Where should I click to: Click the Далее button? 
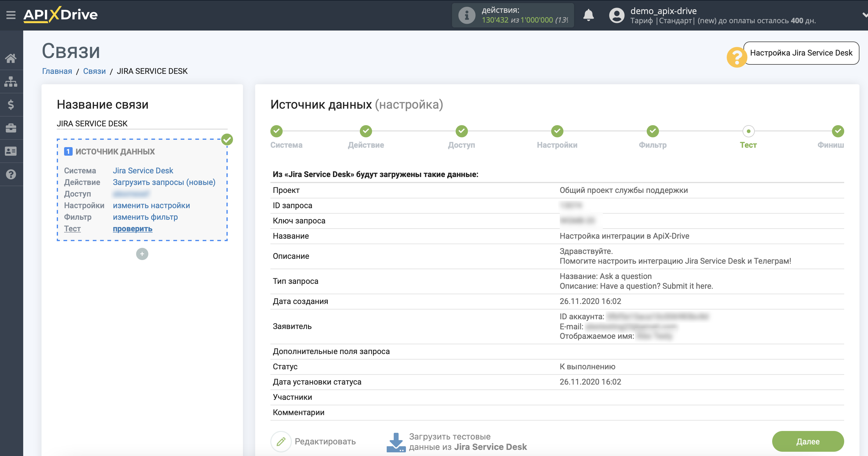(x=808, y=442)
